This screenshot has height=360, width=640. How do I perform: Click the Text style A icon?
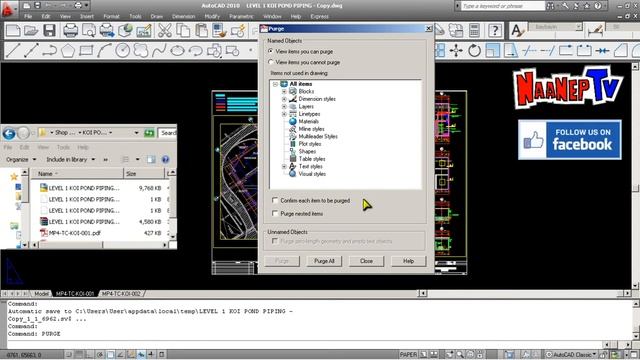point(517,31)
